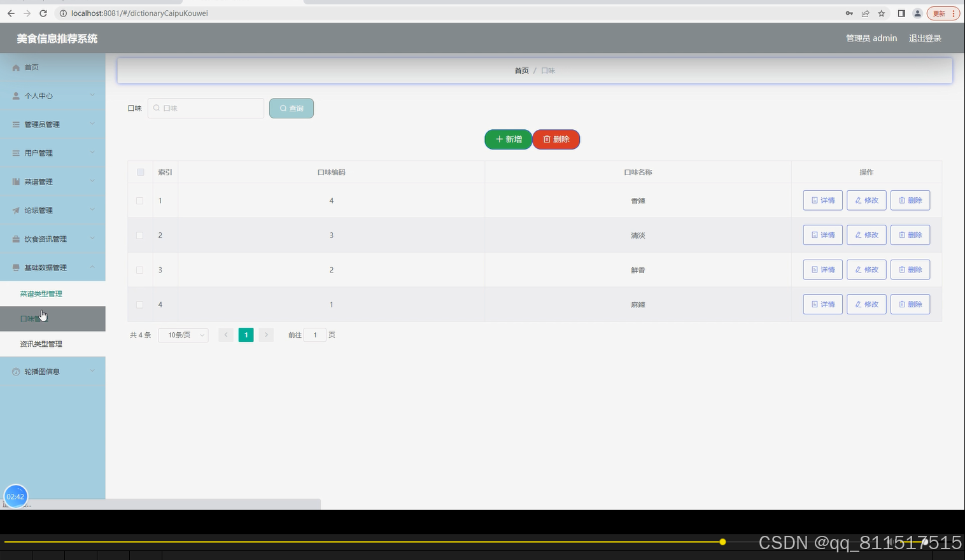
Task: Click 退出登录 in the header
Action: pyautogui.click(x=925, y=38)
